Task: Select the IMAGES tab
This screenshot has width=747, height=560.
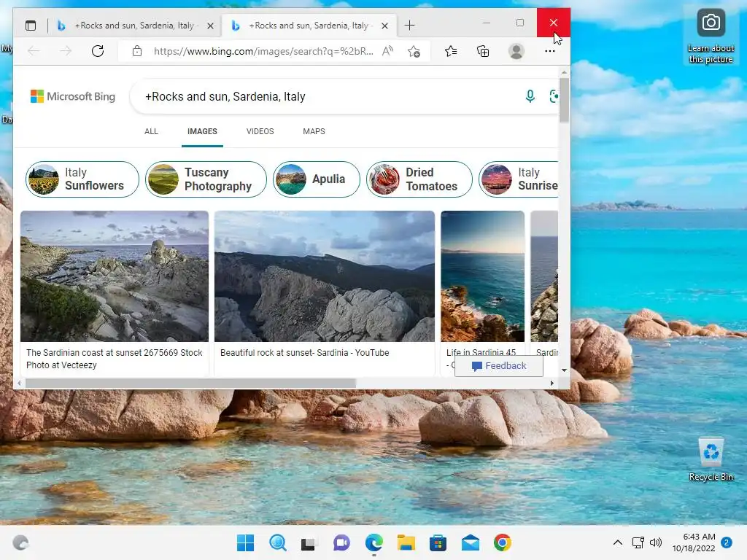Action: (202, 131)
